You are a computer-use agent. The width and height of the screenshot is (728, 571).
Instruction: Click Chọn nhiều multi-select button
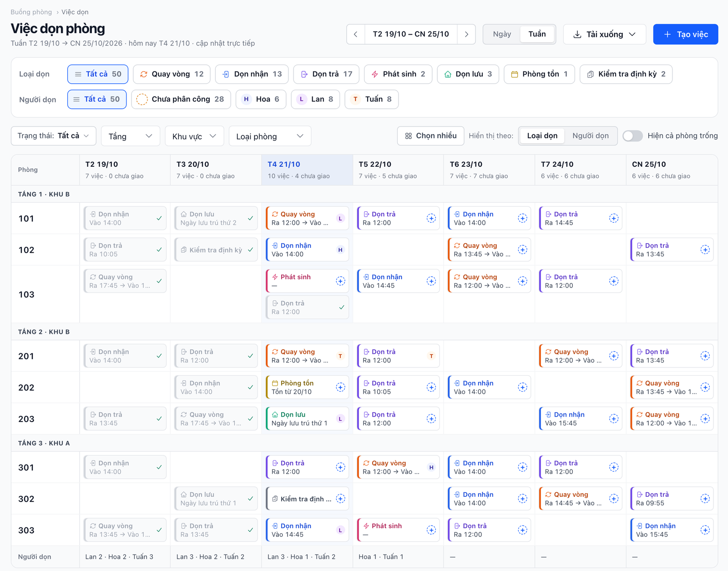pyautogui.click(x=430, y=136)
